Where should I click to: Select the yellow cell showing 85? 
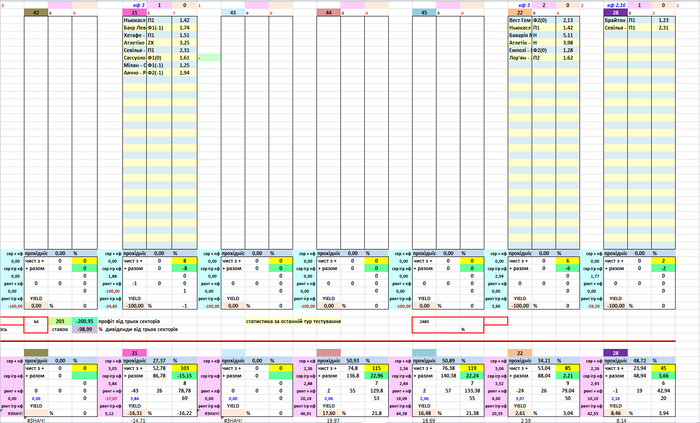coord(568,368)
